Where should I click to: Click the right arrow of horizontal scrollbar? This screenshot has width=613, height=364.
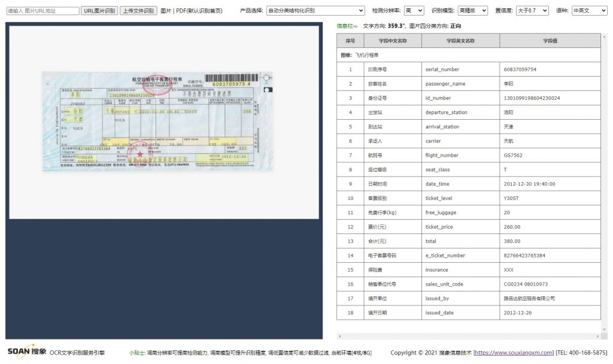(x=597, y=336)
